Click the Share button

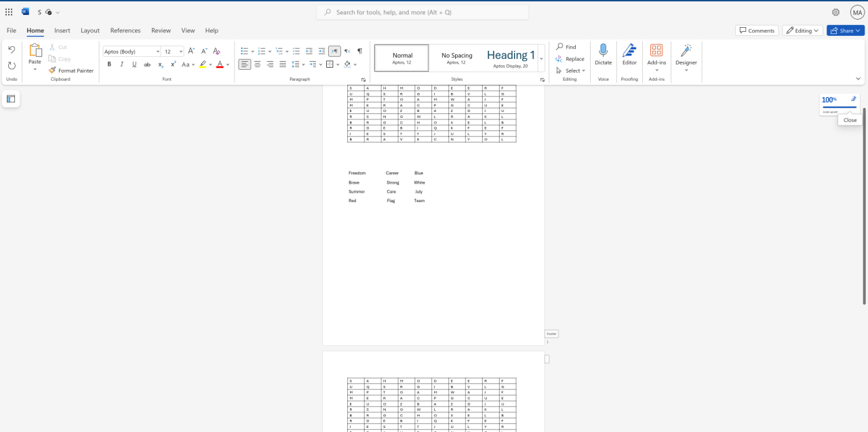tap(846, 31)
